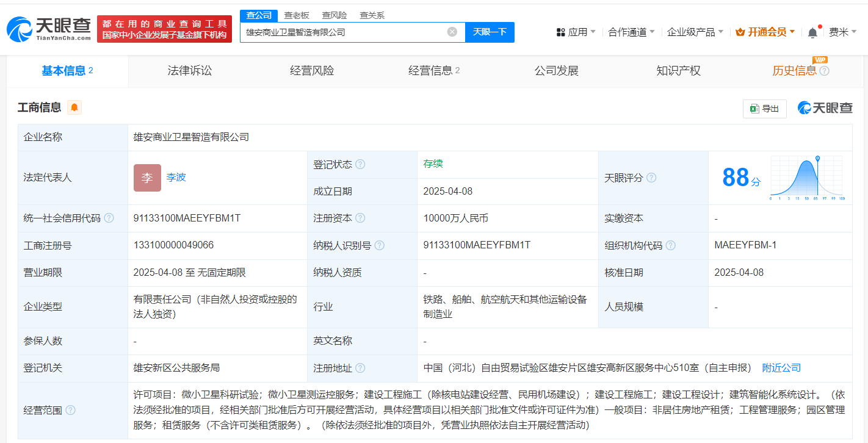Click help icon beside 注册地址

pos(360,368)
